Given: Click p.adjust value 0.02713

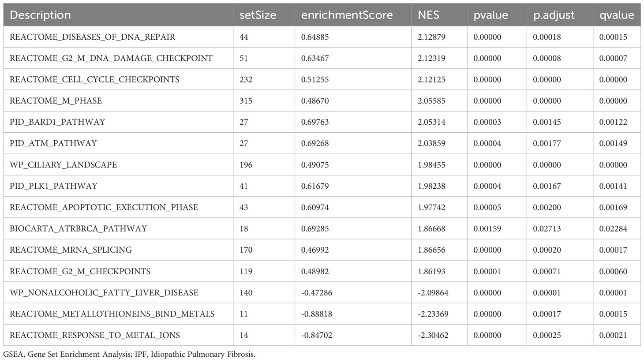Looking at the screenshot, I should coord(547,228).
